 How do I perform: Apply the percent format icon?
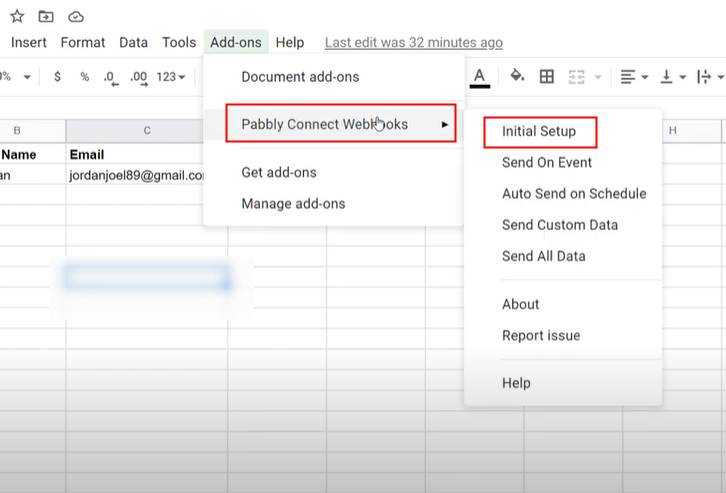tap(84, 76)
